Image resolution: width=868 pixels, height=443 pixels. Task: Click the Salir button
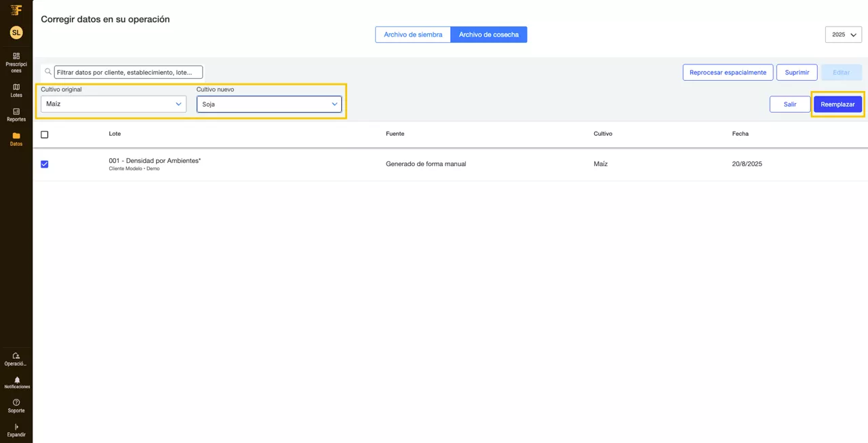[x=790, y=104]
